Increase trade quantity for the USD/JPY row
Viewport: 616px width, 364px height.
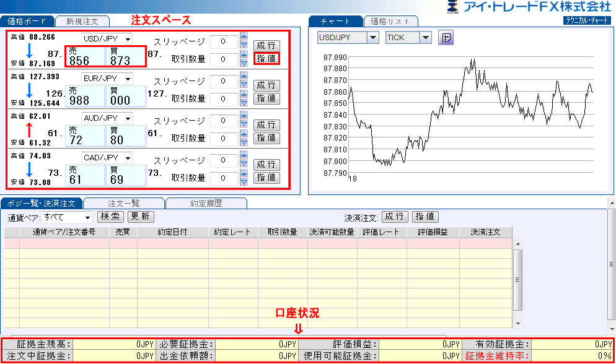point(244,53)
